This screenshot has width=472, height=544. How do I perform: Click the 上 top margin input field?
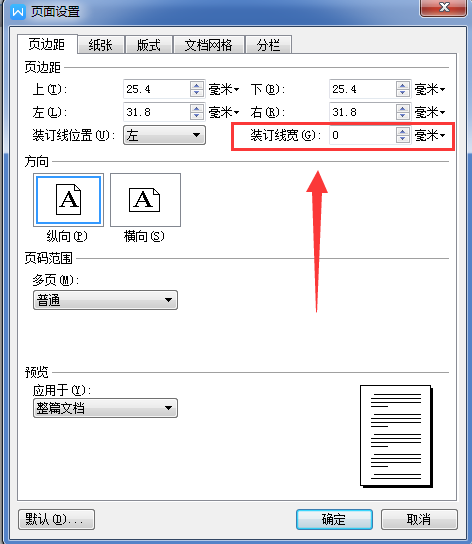pyautogui.click(x=157, y=89)
